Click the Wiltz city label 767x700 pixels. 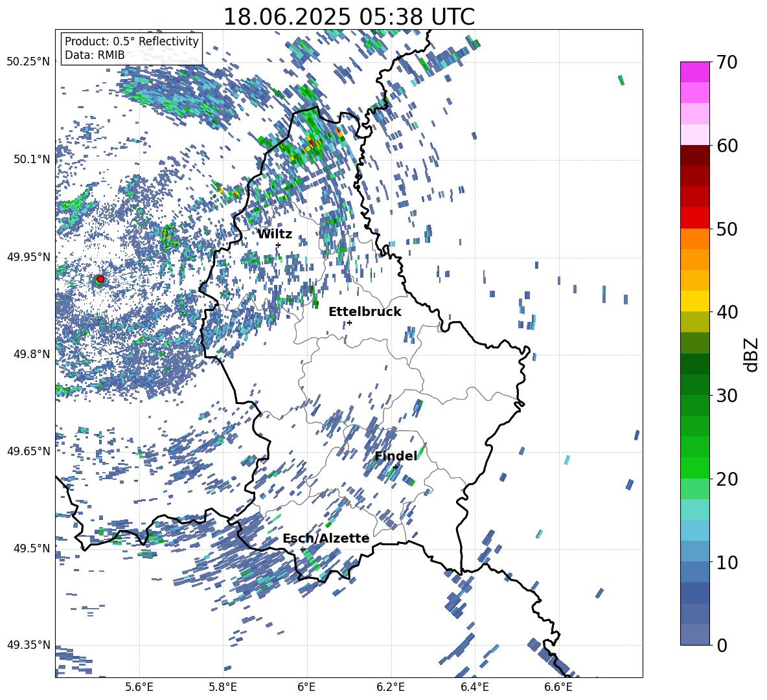[275, 234]
